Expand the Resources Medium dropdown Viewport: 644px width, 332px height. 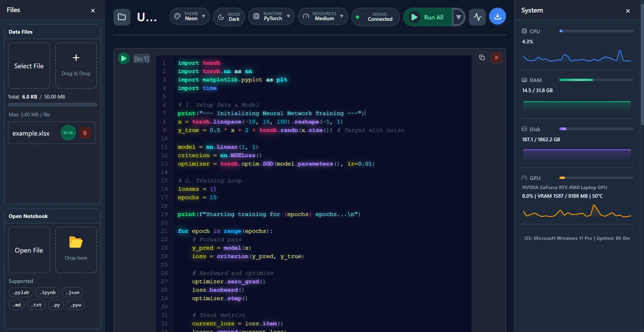click(x=323, y=16)
